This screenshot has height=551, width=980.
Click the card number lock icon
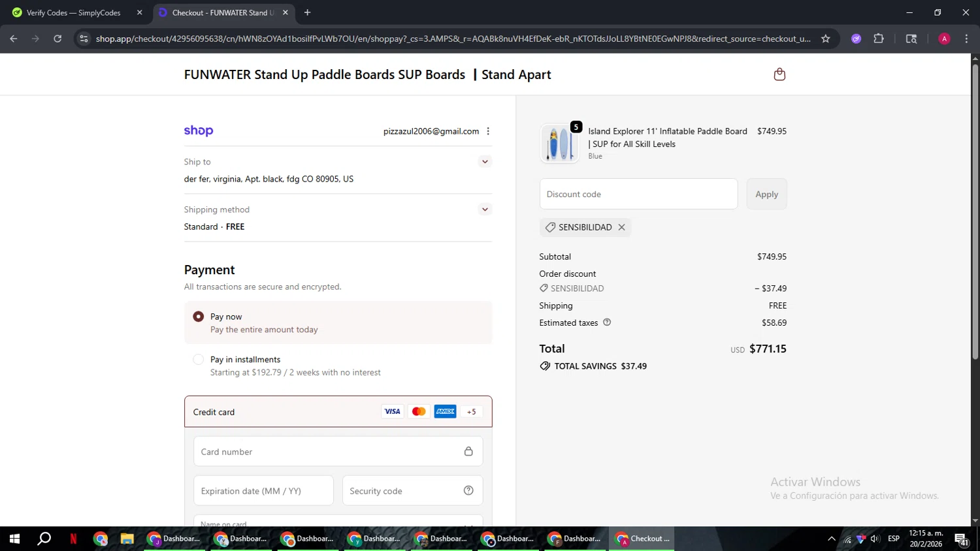pyautogui.click(x=468, y=452)
